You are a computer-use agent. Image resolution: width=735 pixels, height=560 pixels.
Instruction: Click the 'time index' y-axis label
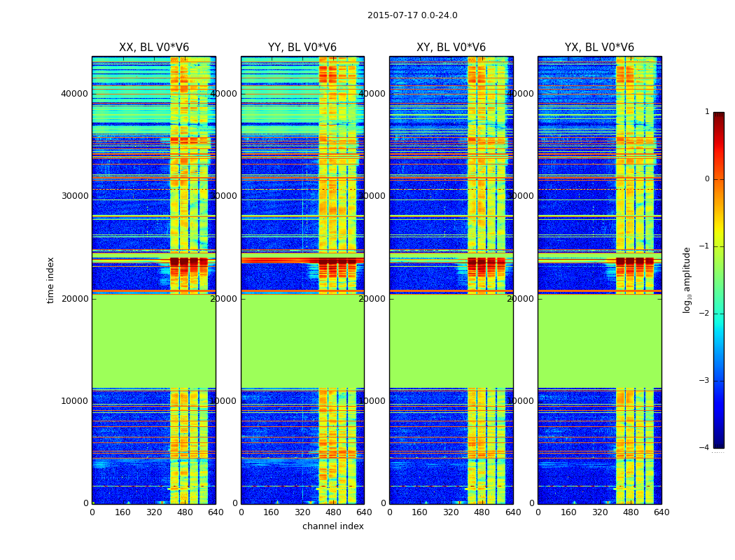click(50, 279)
